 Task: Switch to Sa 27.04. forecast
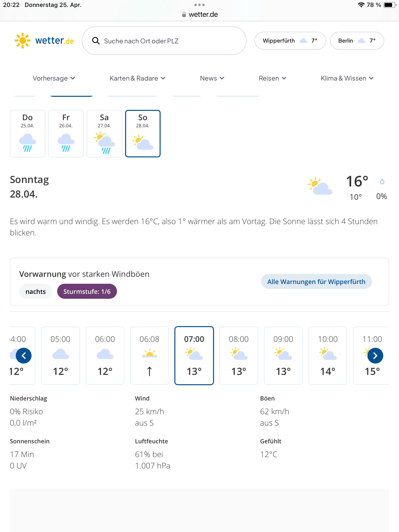(x=104, y=133)
